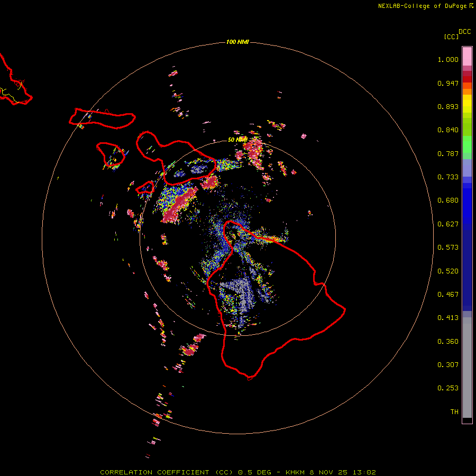Click the 0.627 color scale value
This screenshot has height=476, width=476.
(x=448, y=224)
